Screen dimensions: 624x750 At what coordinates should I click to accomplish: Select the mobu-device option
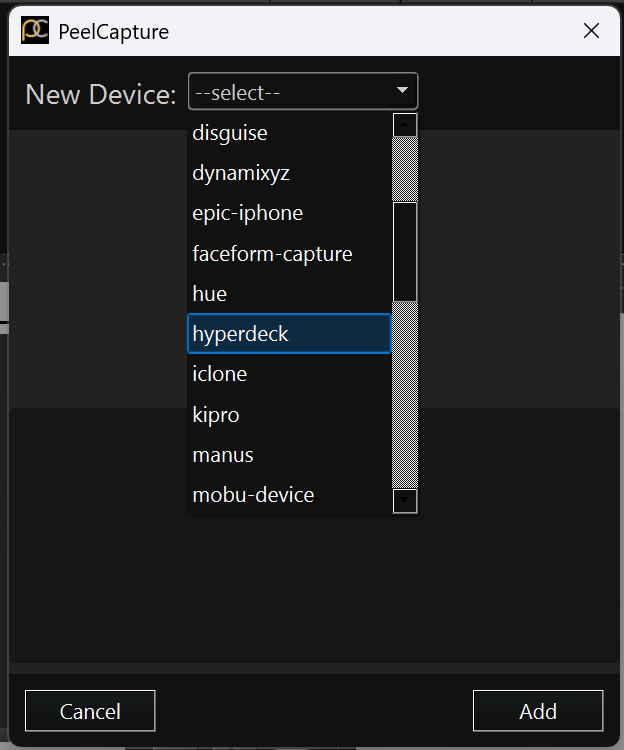coord(289,495)
